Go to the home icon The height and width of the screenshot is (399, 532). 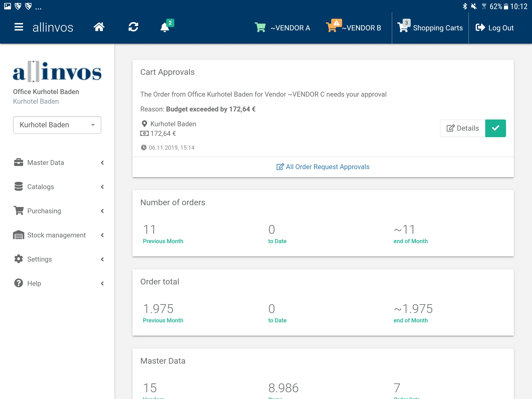(x=99, y=27)
